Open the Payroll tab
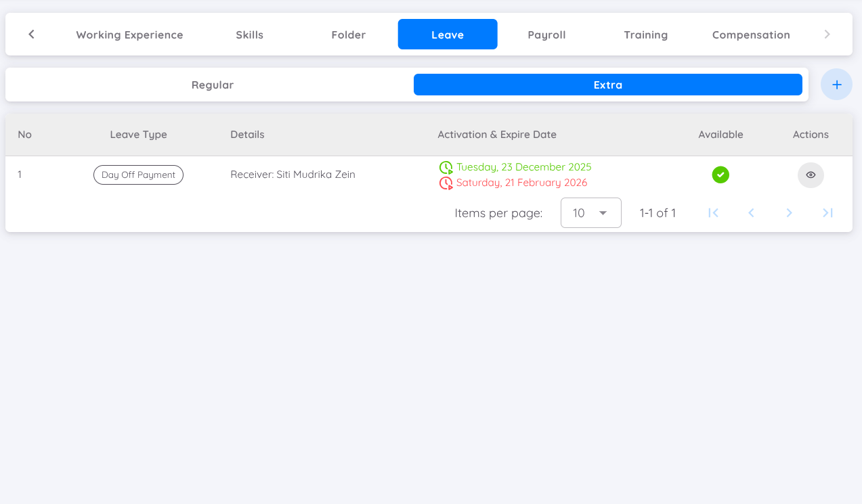The height and width of the screenshot is (504, 862). 546,35
